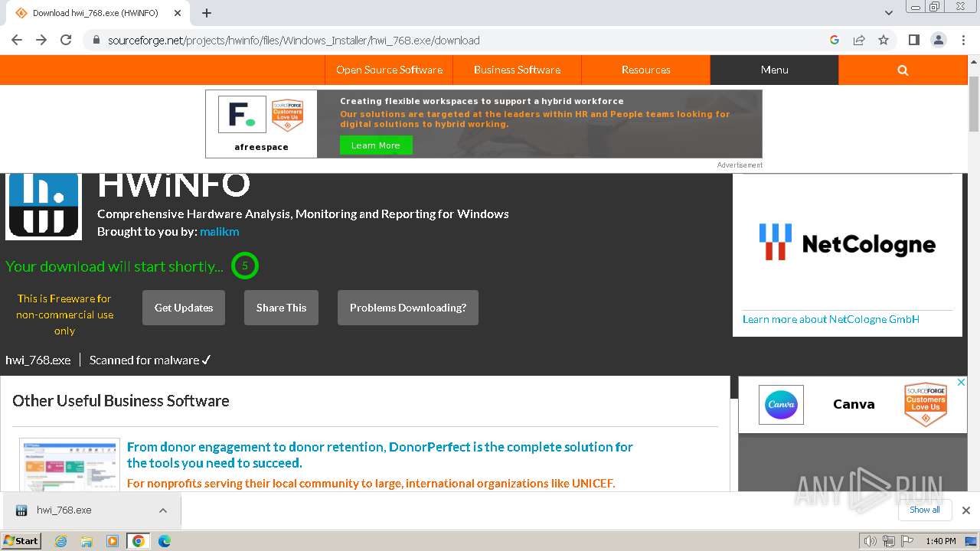Open the Windows Start button
The height and width of the screenshot is (551, 980).
pyautogui.click(x=21, y=541)
